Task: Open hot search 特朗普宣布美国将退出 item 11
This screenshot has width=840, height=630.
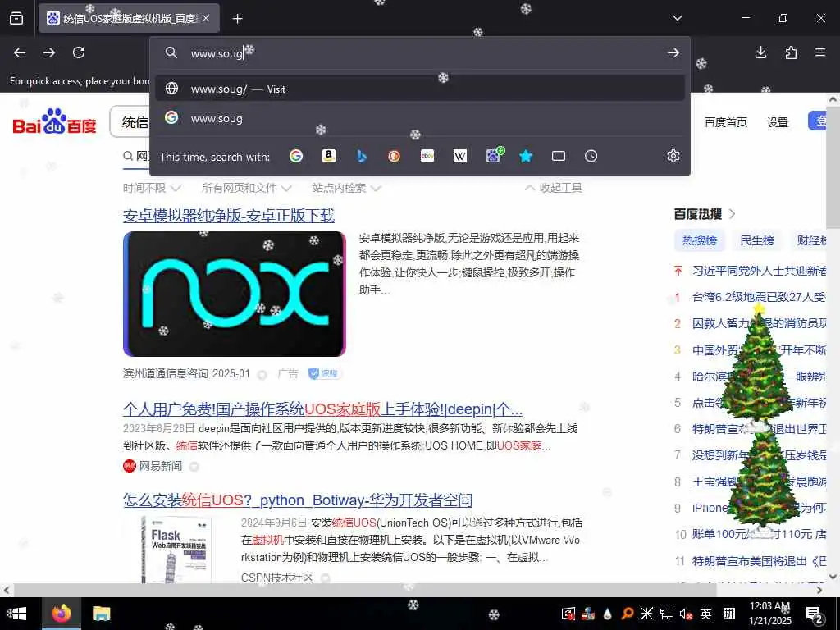Action: coord(759,561)
